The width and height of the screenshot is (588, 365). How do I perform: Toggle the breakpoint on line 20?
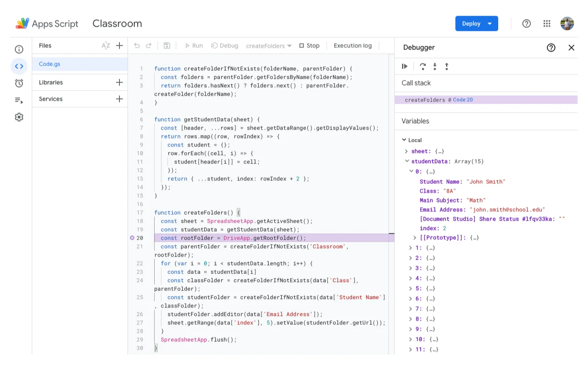pos(133,238)
